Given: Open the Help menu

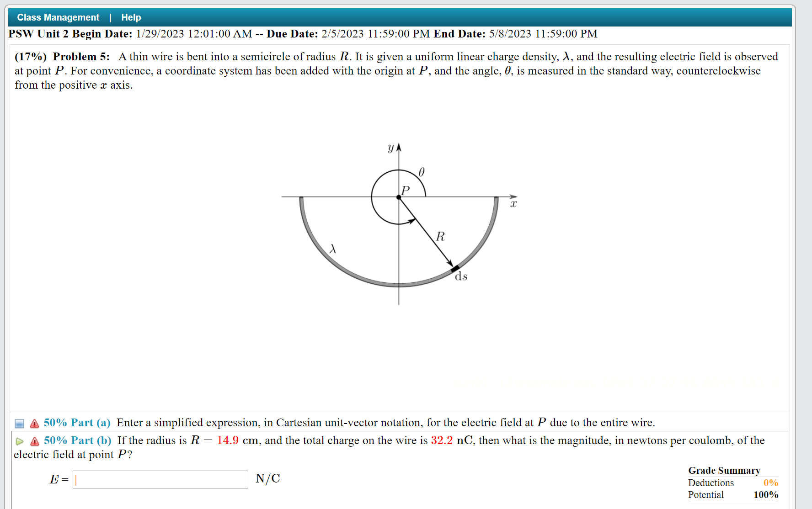Looking at the screenshot, I should coord(131,17).
